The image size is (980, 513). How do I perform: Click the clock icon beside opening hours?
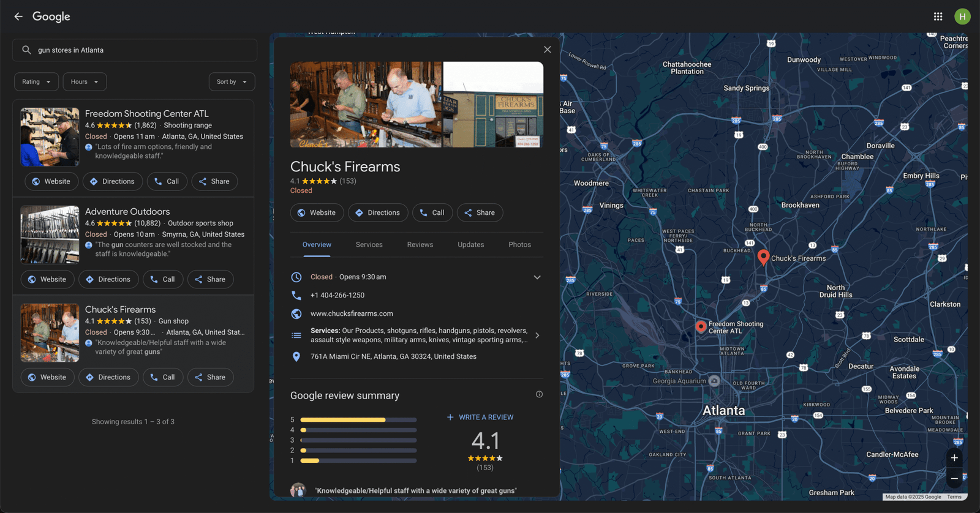pos(296,277)
